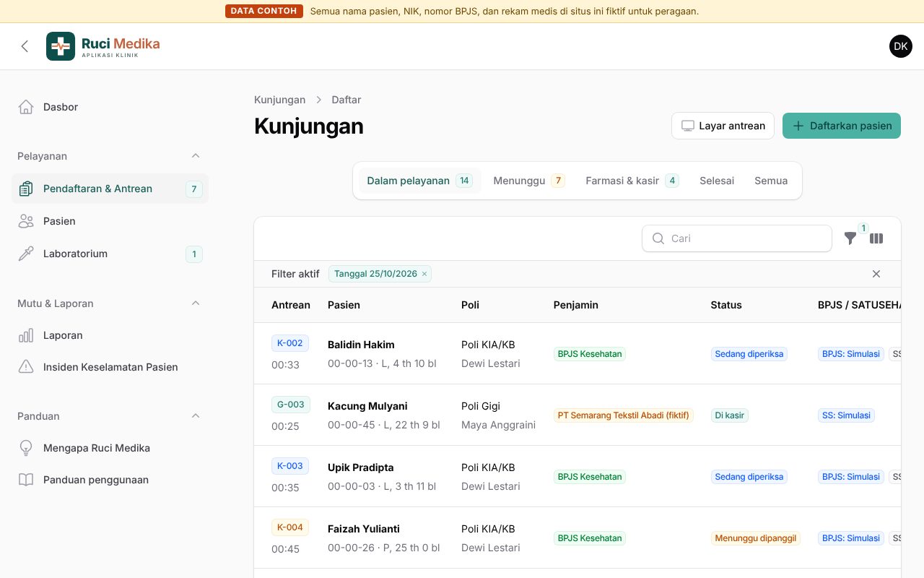
Task: Focus the Cari search field
Action: pyautogui.click(x=737, y=238)
